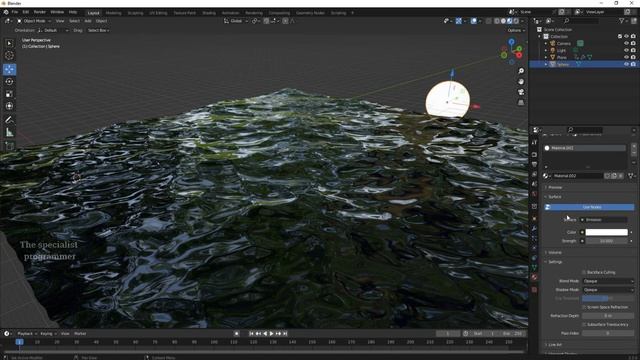Enable Subsurface Translucency checkbox
The image size is (640, 360).
tap(584, 324)
